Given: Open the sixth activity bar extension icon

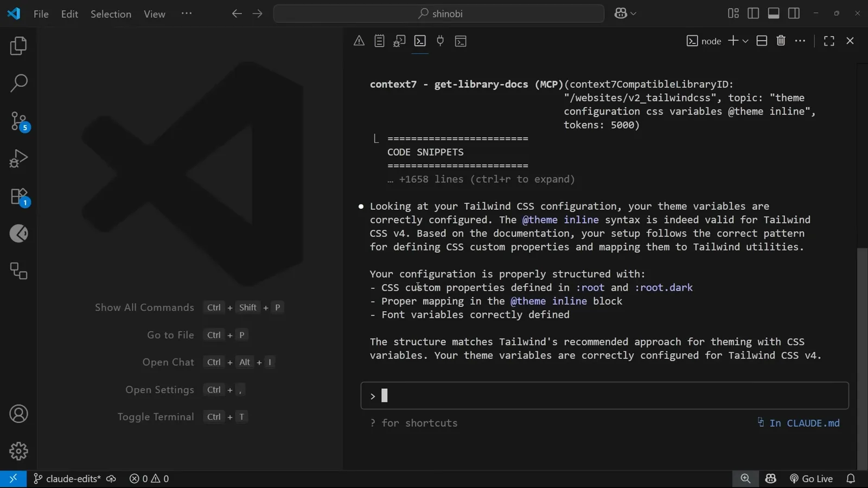Looking at the screenshot, I should pos(18,234).
